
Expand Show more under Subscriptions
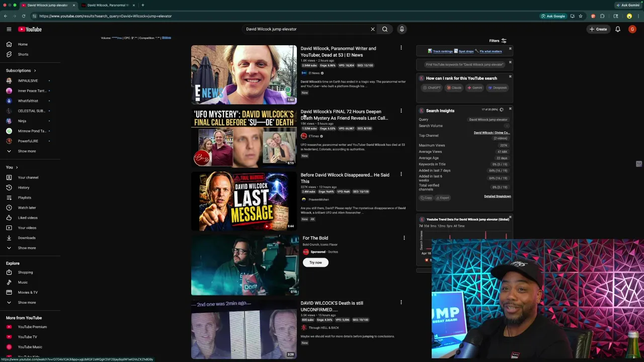[27, 151]
